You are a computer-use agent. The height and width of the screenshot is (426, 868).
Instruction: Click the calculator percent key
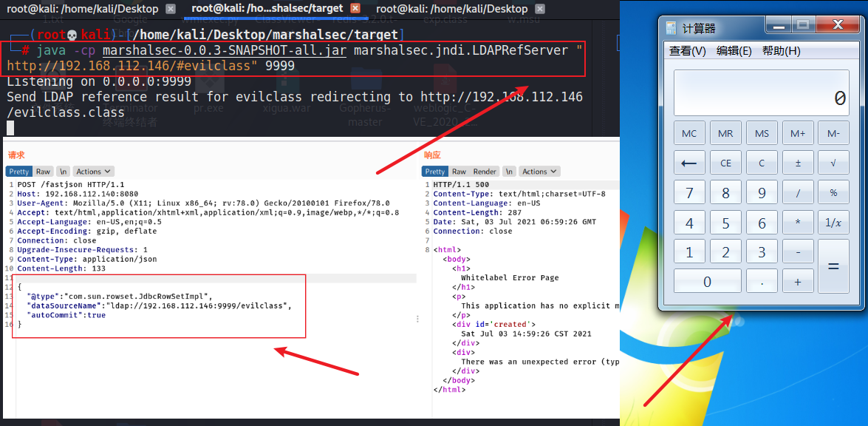click(x=834, y=193)
